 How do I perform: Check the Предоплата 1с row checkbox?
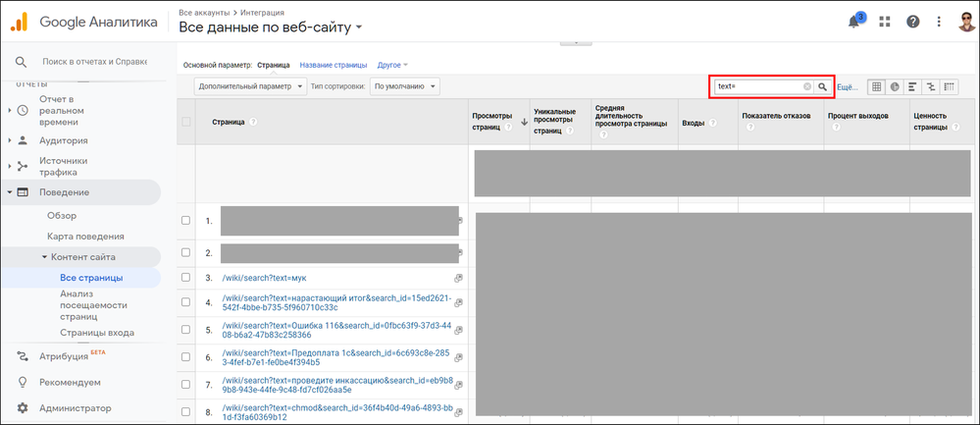[185, 357]
